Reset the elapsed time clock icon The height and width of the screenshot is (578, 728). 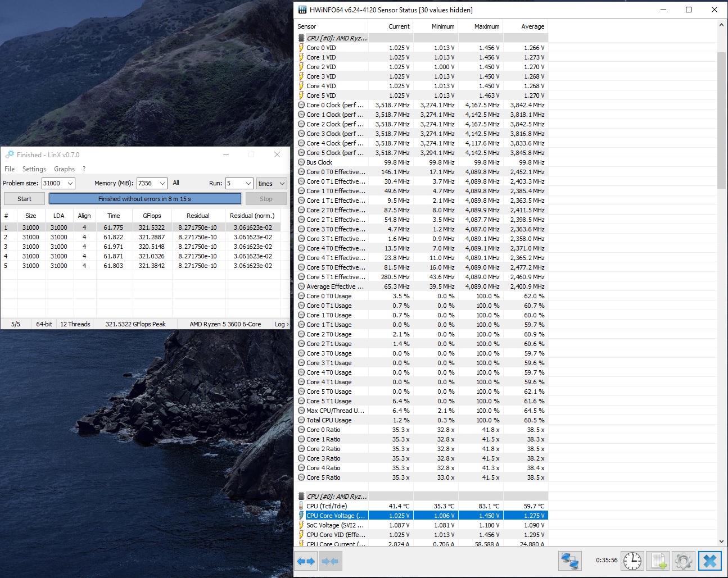[632, 561]
